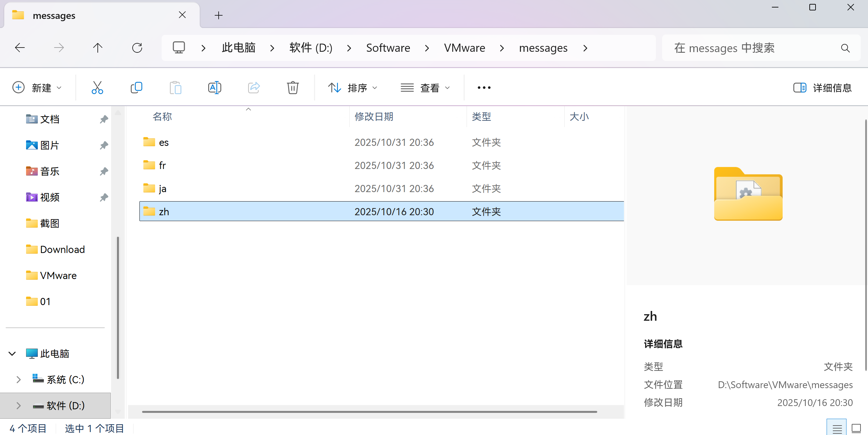Screen dimensions: 868x435
Task: Click the horizontal scrollbar of file list
Action: (x=369, y=412)
